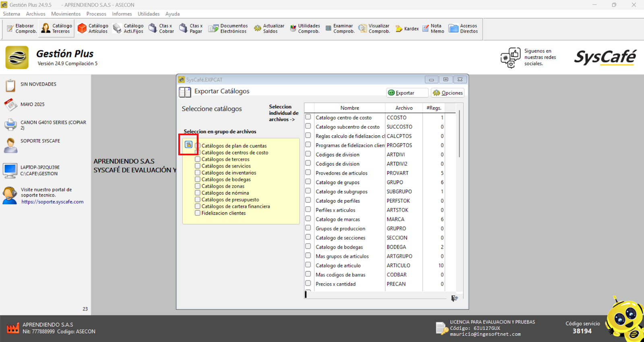Open the soporte.syscafe.com link

point(52,202)
